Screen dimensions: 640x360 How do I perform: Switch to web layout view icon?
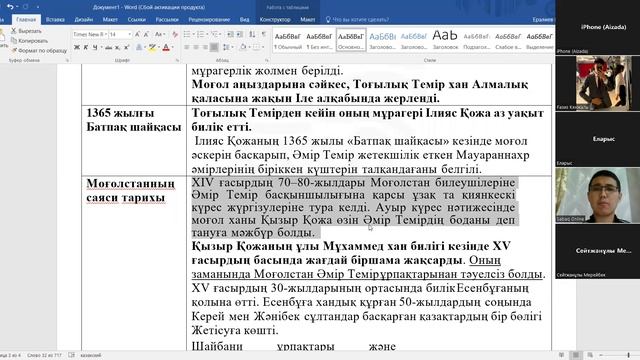(x=590, y=355)
